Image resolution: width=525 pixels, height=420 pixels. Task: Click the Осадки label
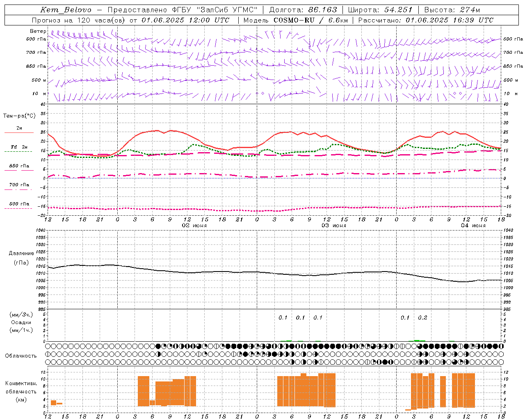[x=21, y=322]
